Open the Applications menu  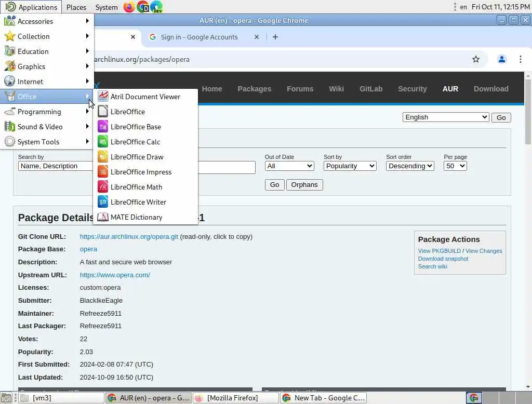pos(31,7)
